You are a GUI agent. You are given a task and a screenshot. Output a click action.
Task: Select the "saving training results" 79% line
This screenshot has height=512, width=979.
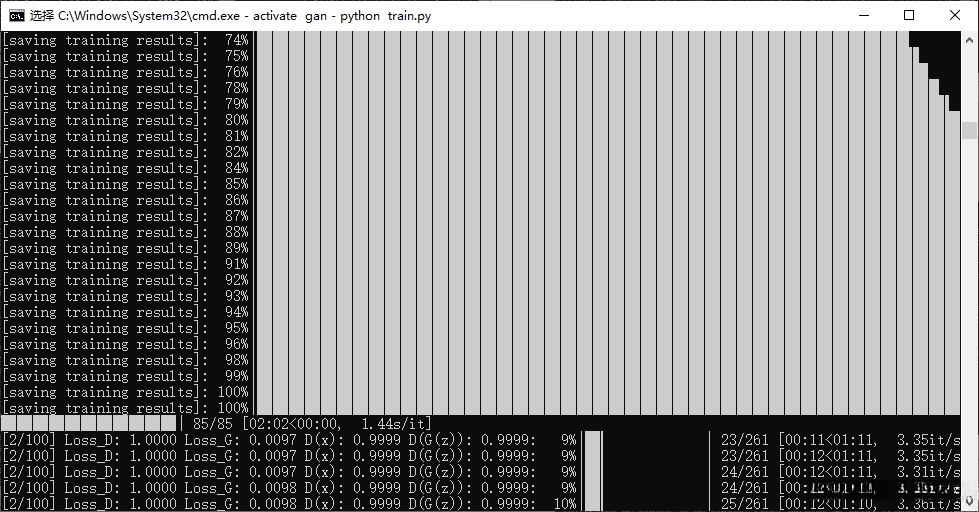coord(125,104)
